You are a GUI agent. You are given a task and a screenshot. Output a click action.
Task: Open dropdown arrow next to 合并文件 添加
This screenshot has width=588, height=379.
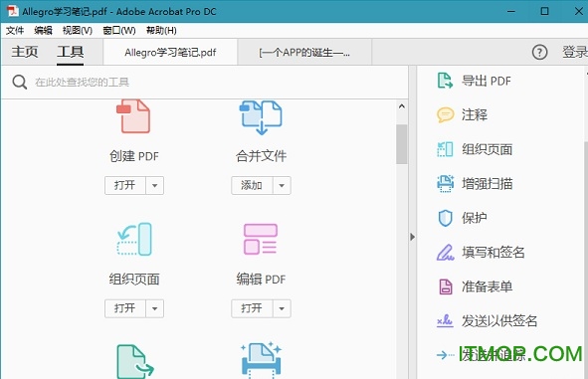(282, 185)
